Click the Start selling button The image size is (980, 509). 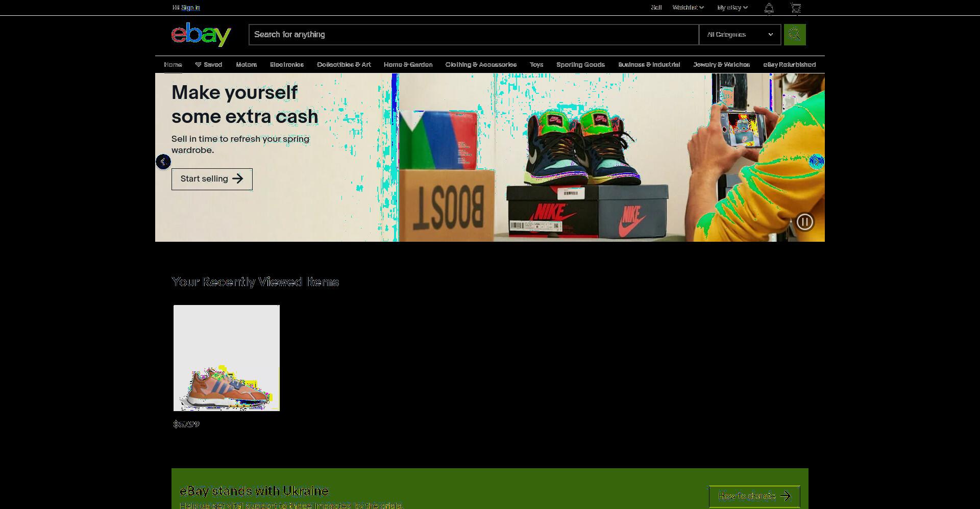pos(212,179)
